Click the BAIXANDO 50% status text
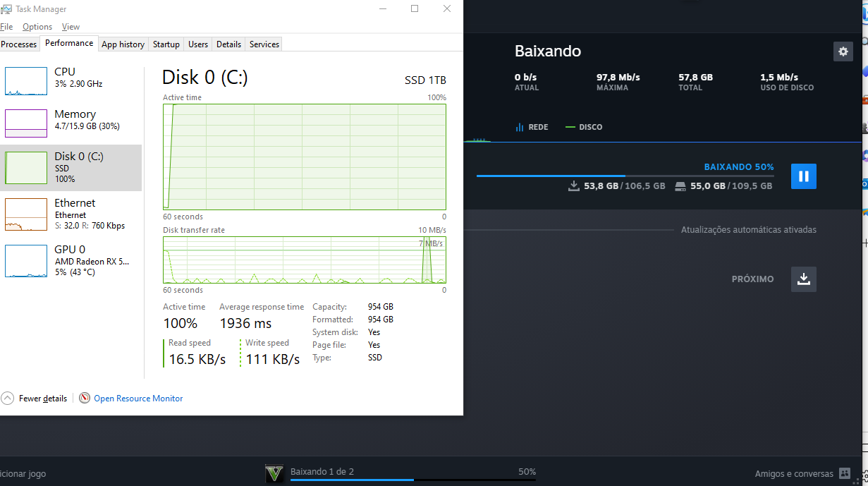The width and height of the screenshot is (868, 486). [x=739, y=167]
